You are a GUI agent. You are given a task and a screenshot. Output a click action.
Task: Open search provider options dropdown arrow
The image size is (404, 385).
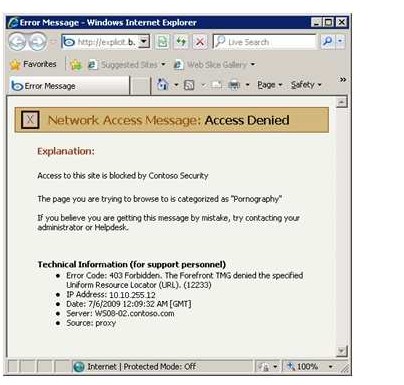pos(340,41)
